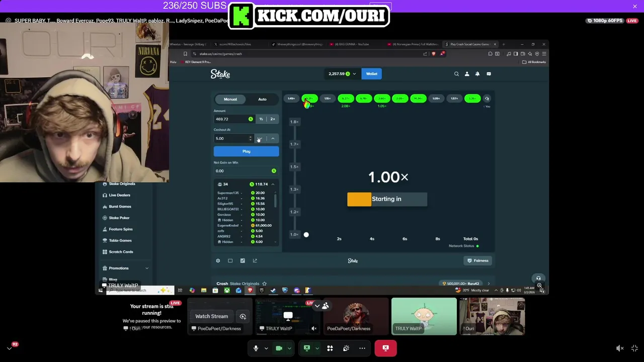This screenshot has width=644, height=362.
Task: Increase the Cashout At value
Action: click(x=273, y=139)
